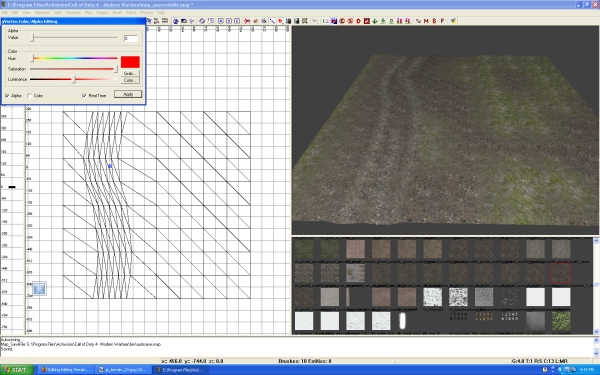Click the globe icon in the toolbar
The height and width of the screenshot is (375, 600).
pyautogui.click(x=176, y=21)
